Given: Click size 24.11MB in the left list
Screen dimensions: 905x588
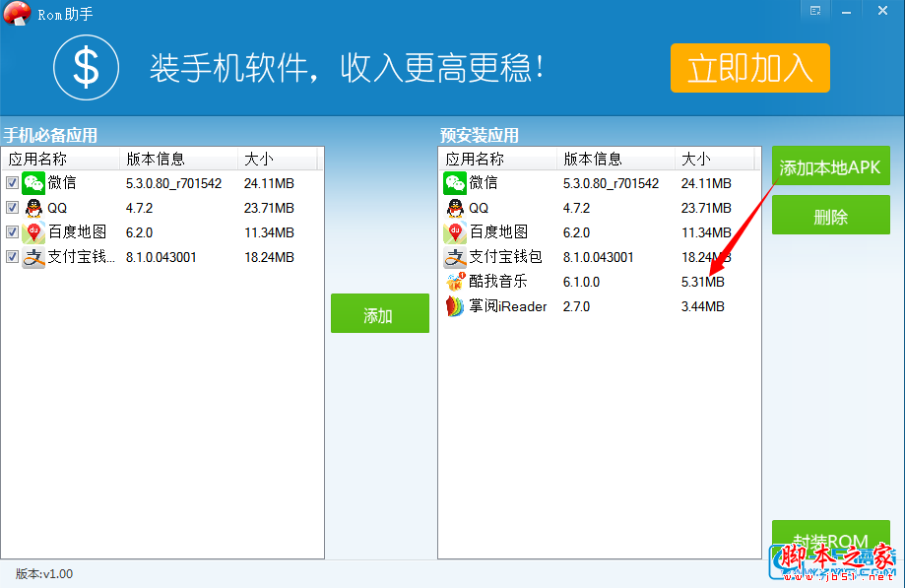Looking at the screenshot, I should coord(269,183).
